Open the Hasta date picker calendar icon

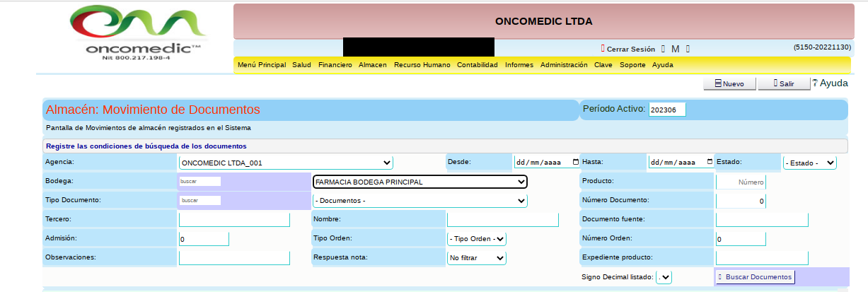coord(710,162)
